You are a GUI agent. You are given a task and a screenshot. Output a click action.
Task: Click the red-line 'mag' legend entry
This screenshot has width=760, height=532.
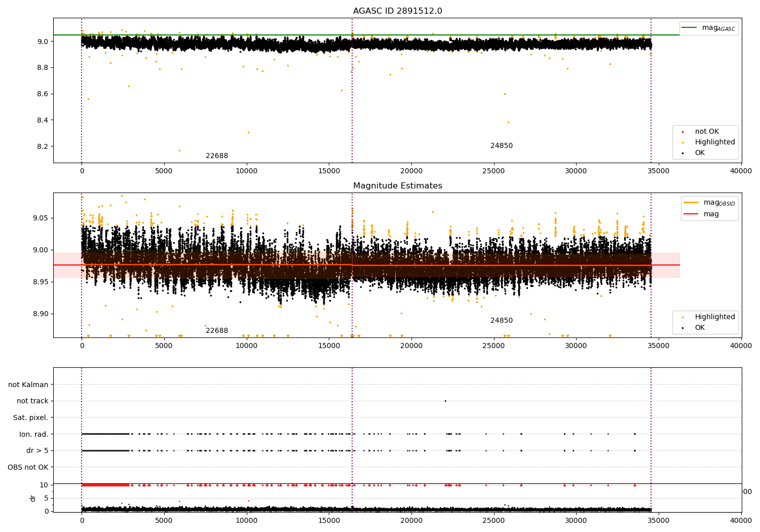point(711,214)
